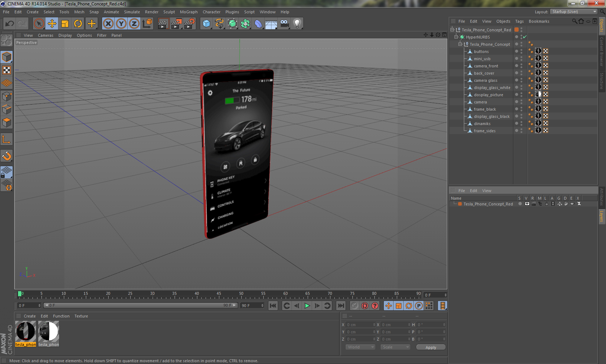Open the Sculpt menu
Viewport: 606px width, 364px height.
click(x=169, y=12)
